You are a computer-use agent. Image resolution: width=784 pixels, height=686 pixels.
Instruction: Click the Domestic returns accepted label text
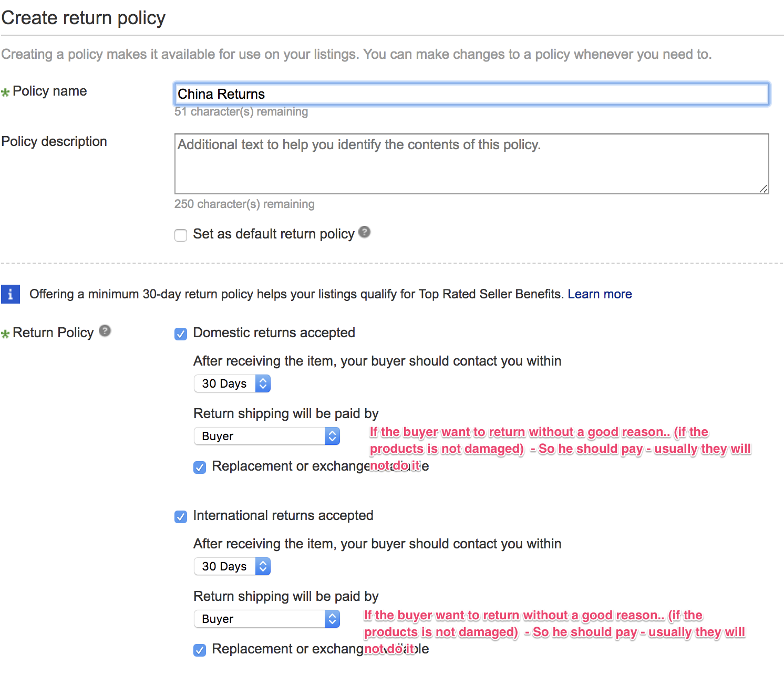[274, 332]
